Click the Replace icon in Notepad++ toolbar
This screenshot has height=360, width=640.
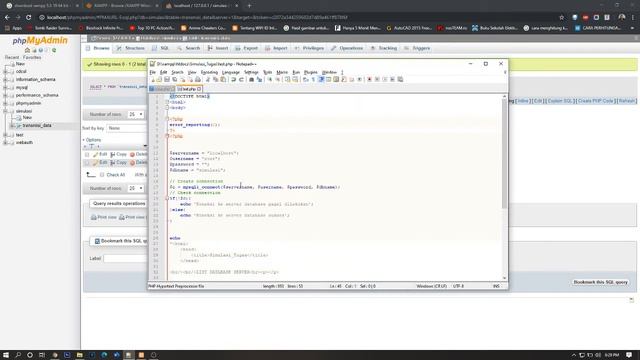259,80
